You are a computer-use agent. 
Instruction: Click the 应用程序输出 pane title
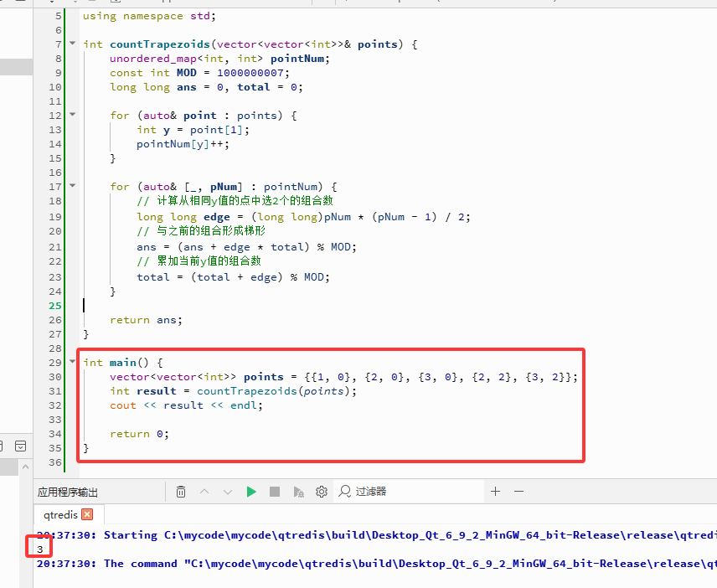pos(68,492)
